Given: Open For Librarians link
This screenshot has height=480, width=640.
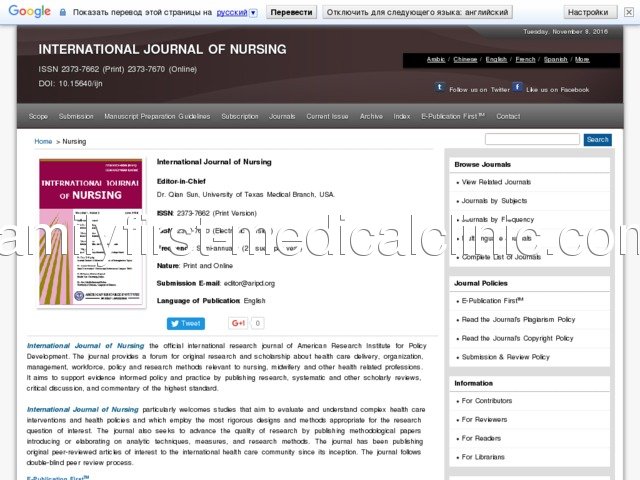Looking at the screenshot, I should [x=483, y=457].
